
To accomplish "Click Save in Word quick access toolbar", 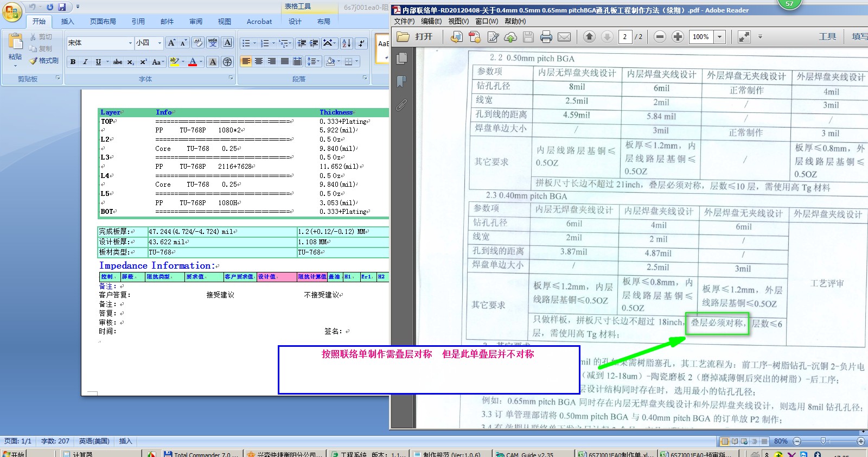I will 62,7.
